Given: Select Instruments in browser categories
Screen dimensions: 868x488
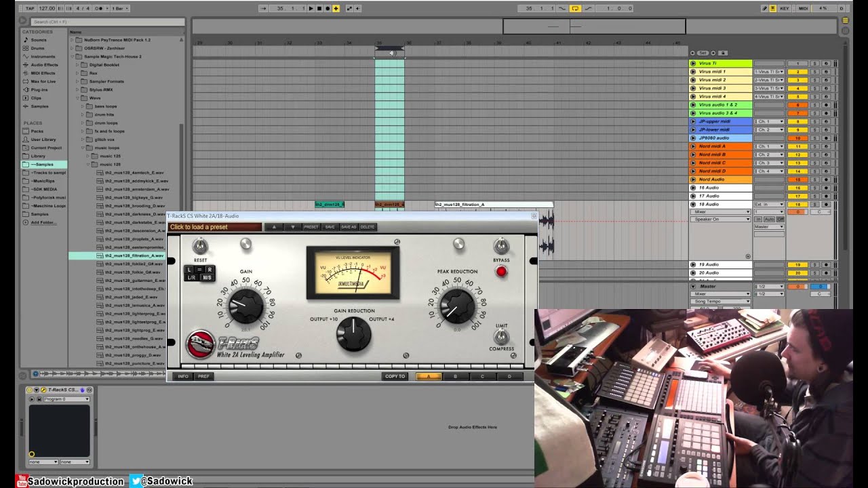Looking at the screenshot, I should click(42, 56).
